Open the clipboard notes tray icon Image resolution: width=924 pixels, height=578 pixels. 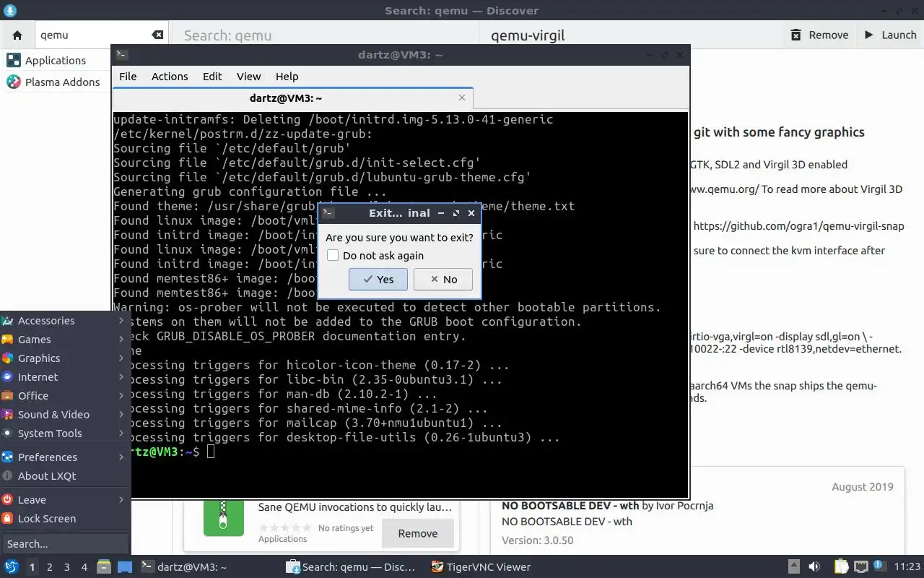click(x=841, y=567)
